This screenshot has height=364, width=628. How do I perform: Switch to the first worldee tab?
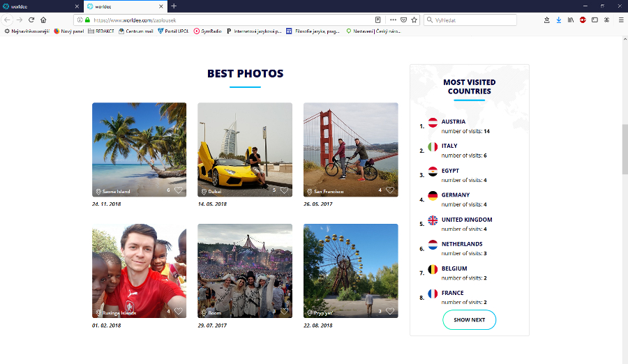(38, 6)
